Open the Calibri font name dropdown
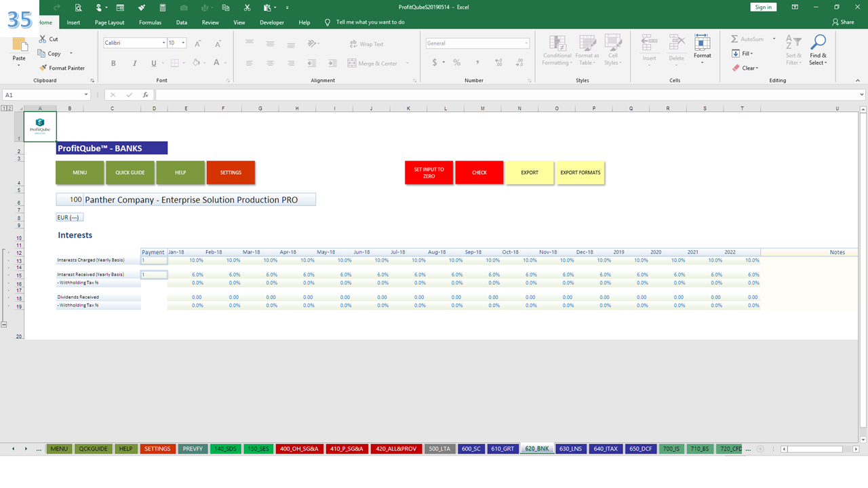Screen dimensions: 868x488 [x=163, y=43]
